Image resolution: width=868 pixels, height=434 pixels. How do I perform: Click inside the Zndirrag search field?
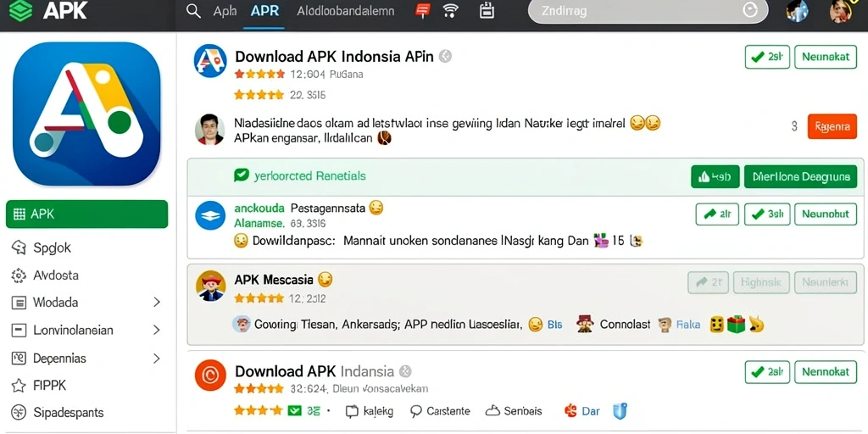[648, 11]
